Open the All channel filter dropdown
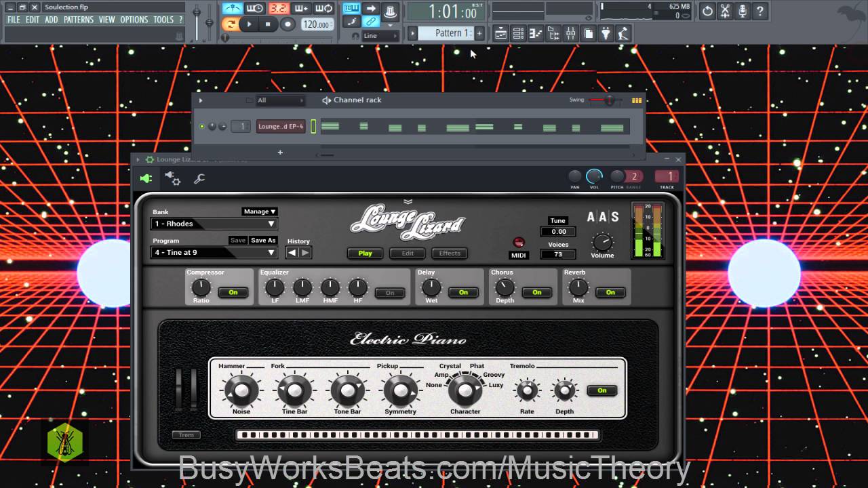Screen dimensions: 868x488 279,100
